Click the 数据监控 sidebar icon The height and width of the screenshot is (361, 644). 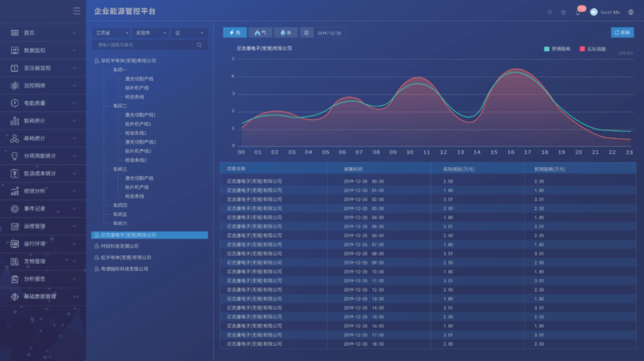coord(14,51)
